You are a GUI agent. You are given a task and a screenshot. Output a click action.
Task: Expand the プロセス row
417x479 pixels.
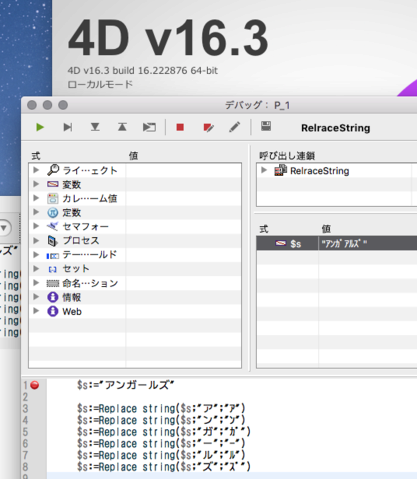click(36, 240)
